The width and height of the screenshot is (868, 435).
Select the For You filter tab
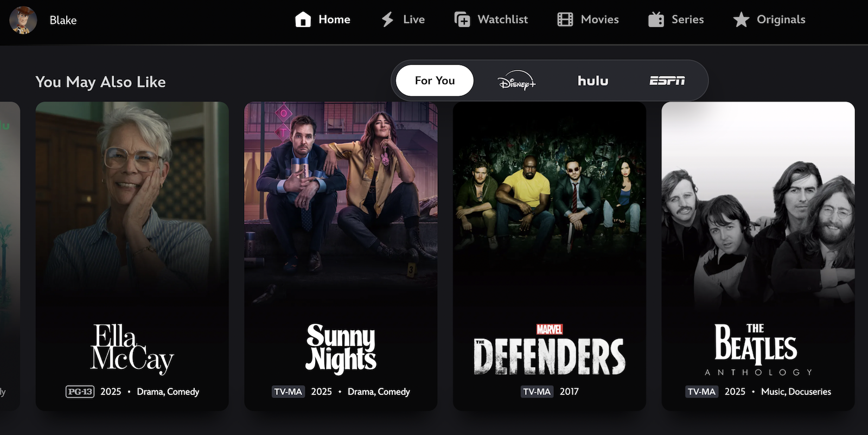tap(435, 80)
